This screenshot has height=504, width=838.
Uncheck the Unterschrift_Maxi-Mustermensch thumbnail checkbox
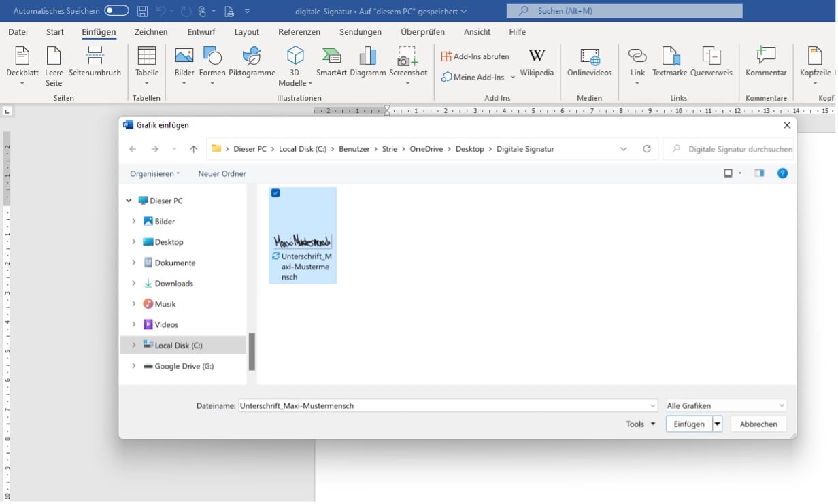(x=275, y=193)
